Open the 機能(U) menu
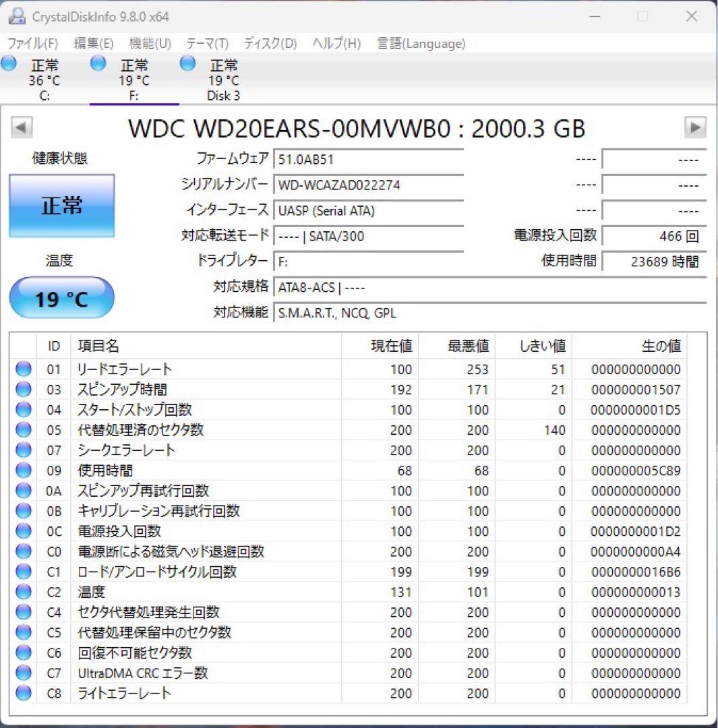 click(150, 44)
